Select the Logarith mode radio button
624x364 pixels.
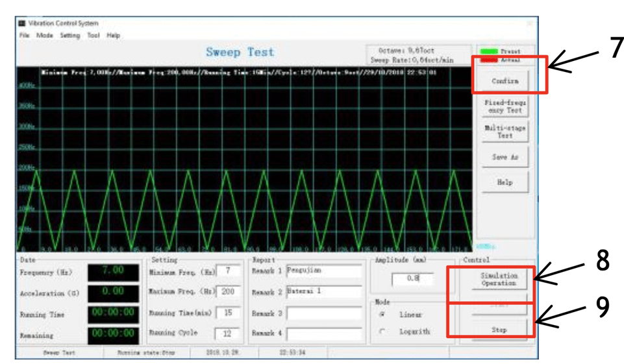tap(382, 332)
